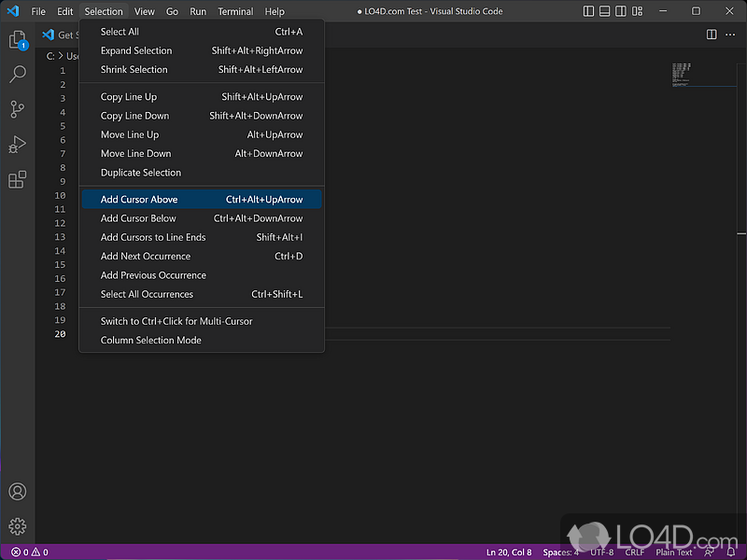The height and width of the screenshot is (560, 747).
Task: Close the open Selection menu
Action: click(104, 11)
